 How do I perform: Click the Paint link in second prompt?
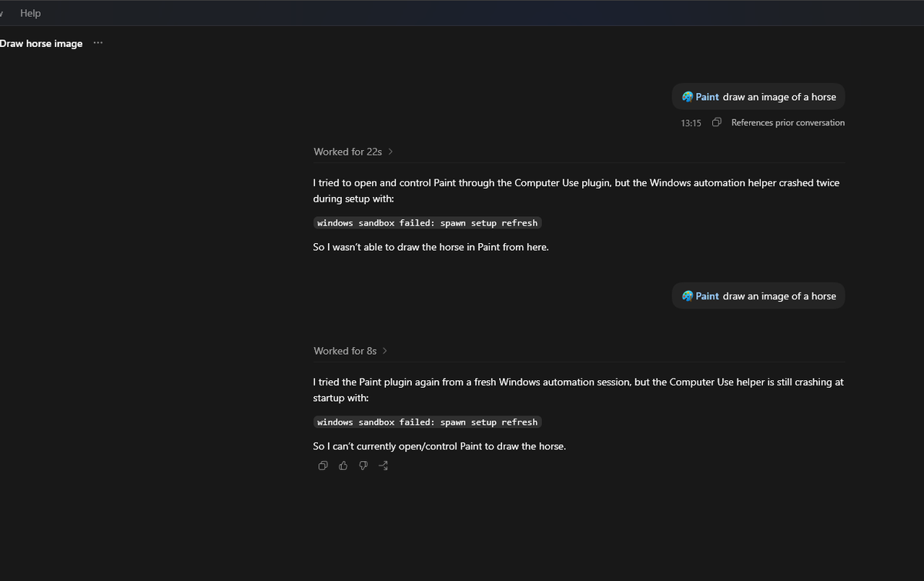pyautogui.click(x=707, y=296)
